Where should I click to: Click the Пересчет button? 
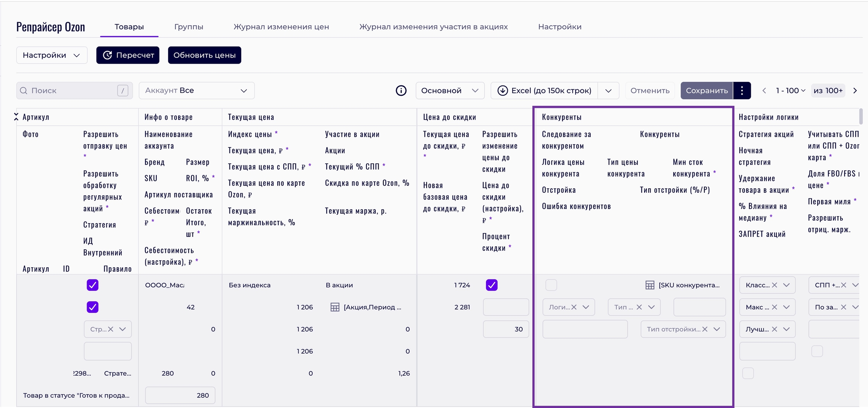(x=128, y=55)
